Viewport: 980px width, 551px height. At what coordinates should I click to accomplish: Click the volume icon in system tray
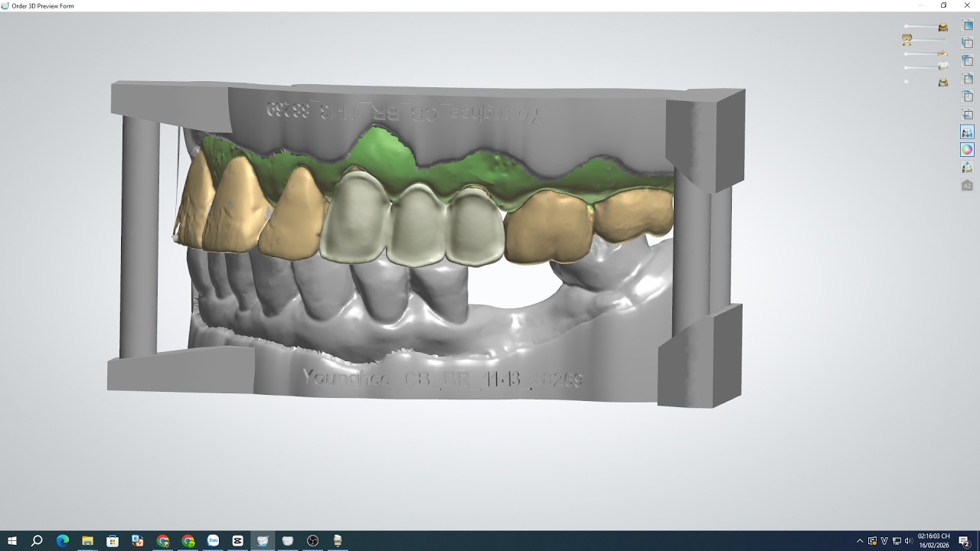[909, 541]
